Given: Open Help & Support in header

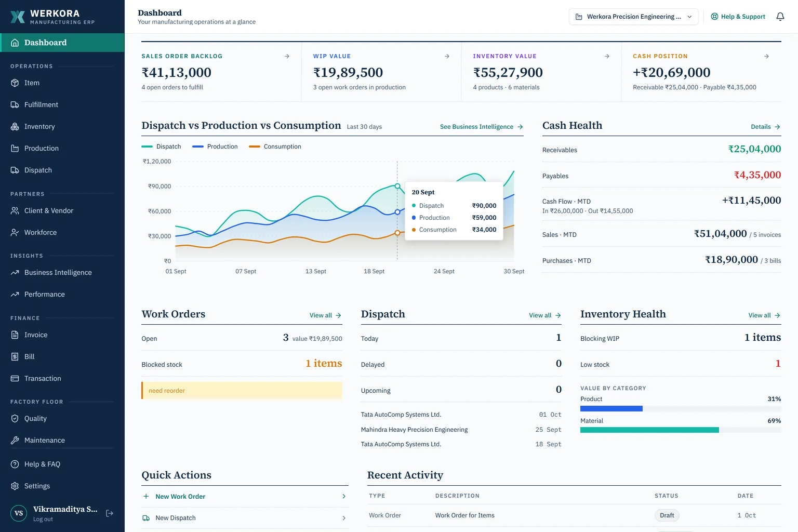Looking at the screenshot, I should click(738, 17).
